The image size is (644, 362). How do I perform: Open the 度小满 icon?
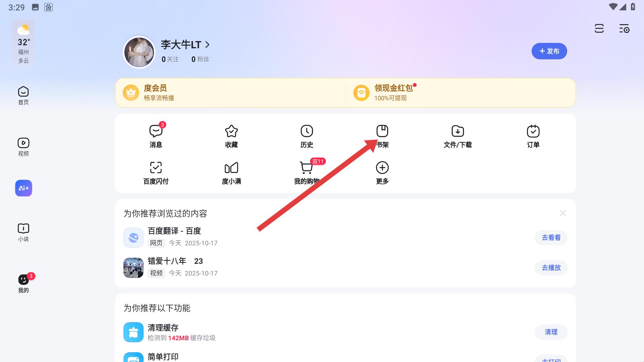tap(231, 168)
